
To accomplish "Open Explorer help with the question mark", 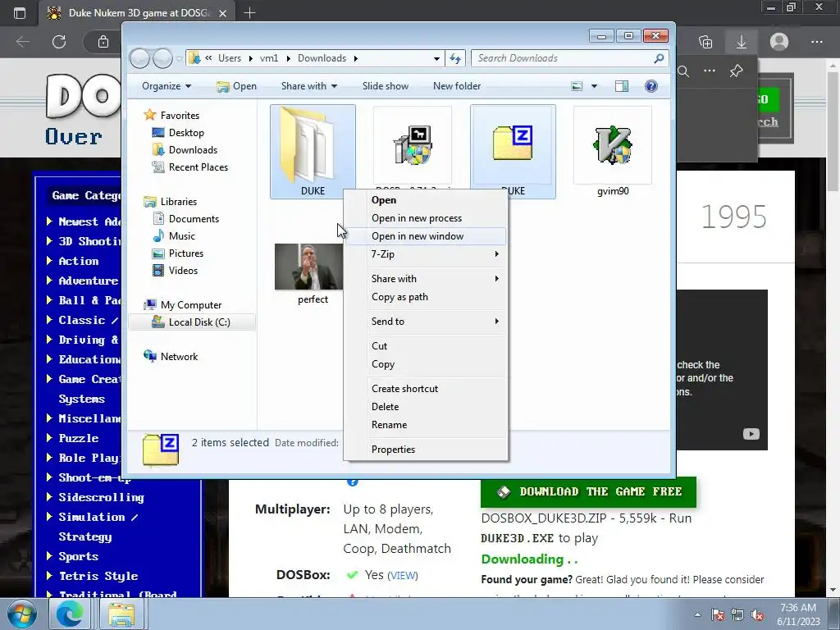I will [x=651, y=86].
